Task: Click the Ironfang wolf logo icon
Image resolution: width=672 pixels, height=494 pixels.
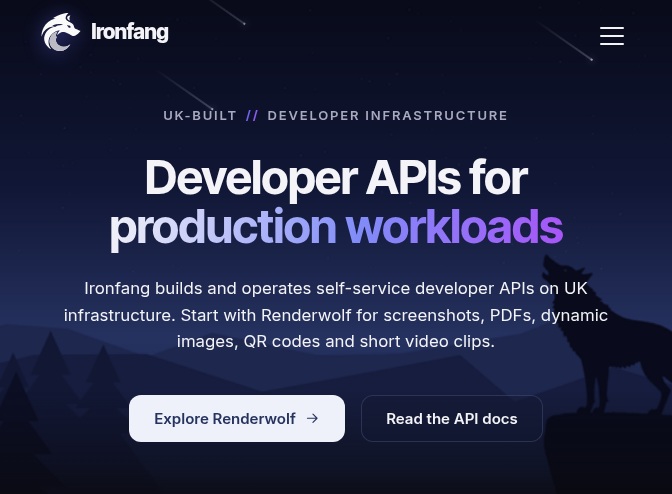Action: (60, 32)
